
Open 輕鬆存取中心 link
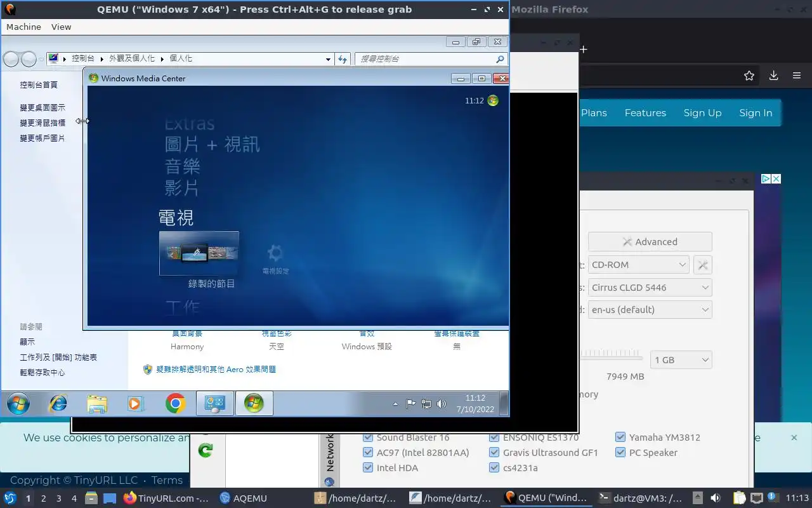[43, 373]
